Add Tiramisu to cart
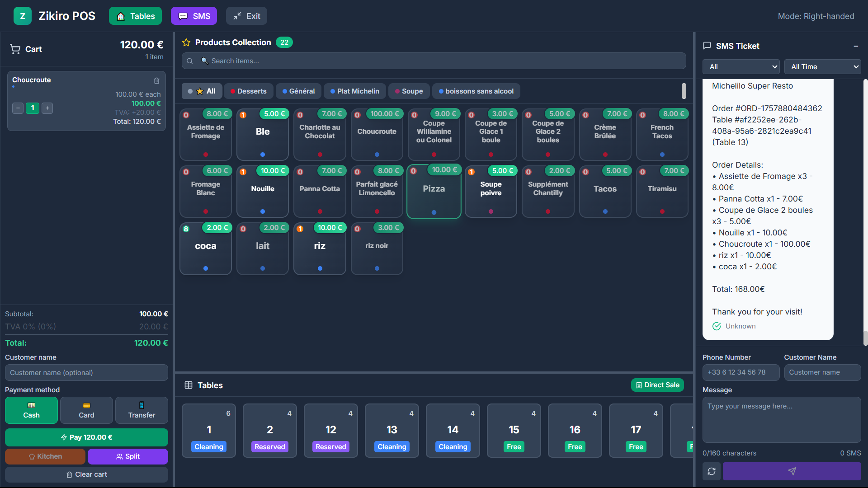The width and height of the screenshot is (868, 488). [x=662, y=192]
